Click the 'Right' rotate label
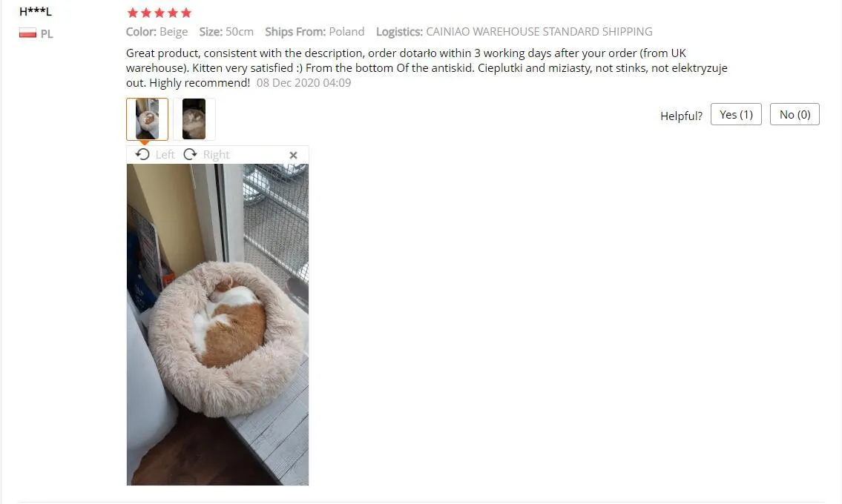This screenshot has width=842, height=504. [217, 155]
